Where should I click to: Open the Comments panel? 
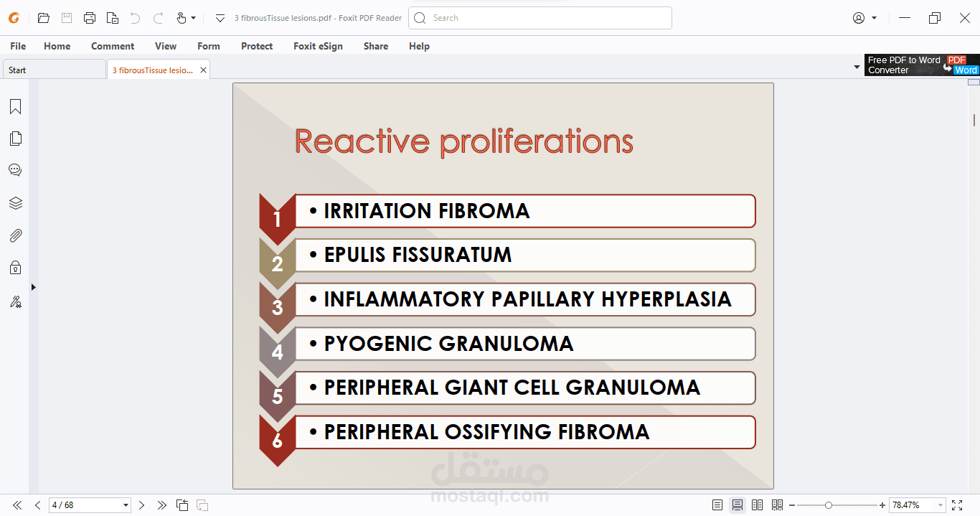click(x=15, y=170)
